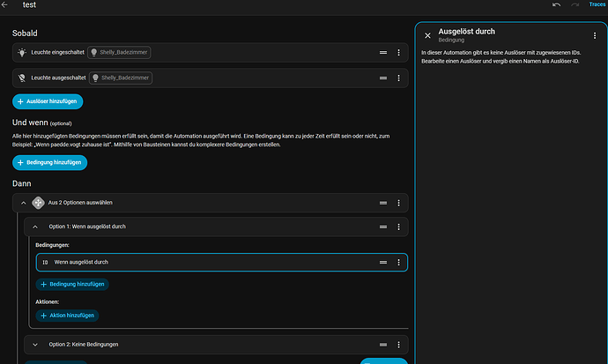Open the three-dot menu of Option 1 row
This screenshot has height=364, width=608.
(398, 227)
